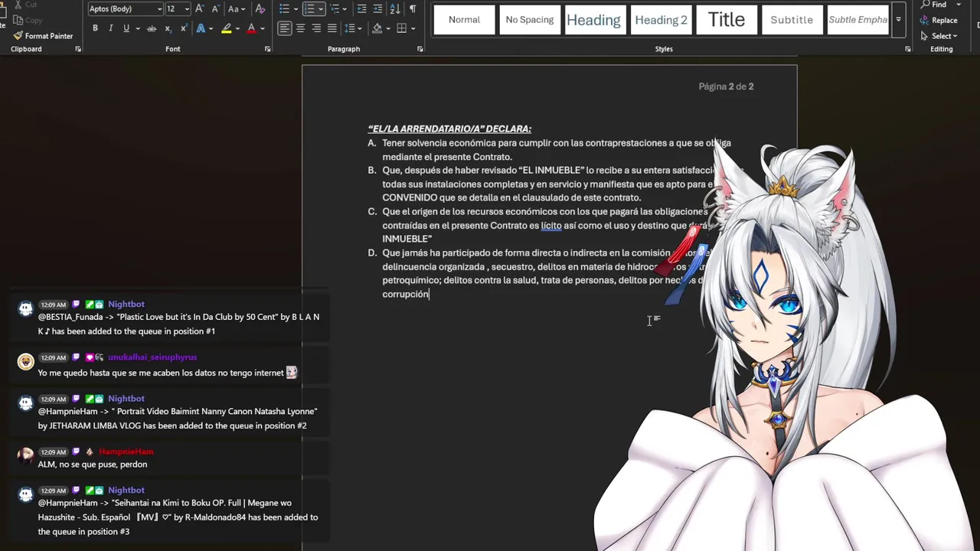Toggle bold formatting in Font group
This screenshot has width=980, height=551.
tap(95, 28)
